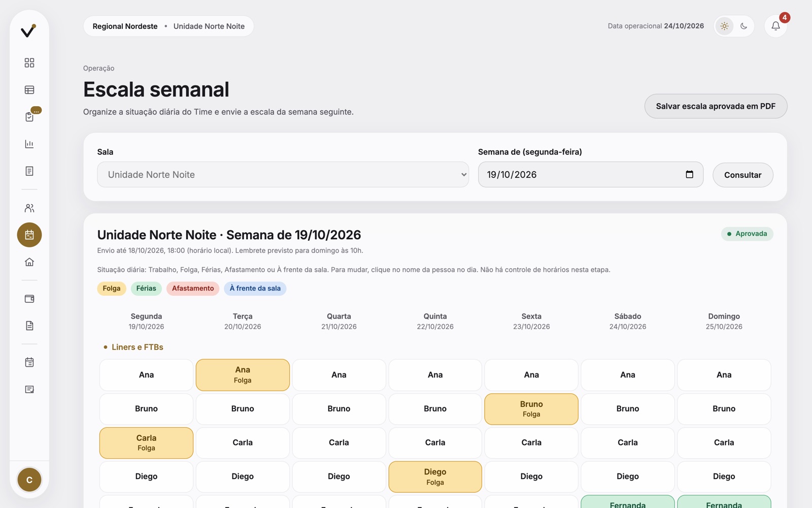Click Unidade Norte Noite in the breadcrumb
812x508 pixels.
tap(209, 26)
